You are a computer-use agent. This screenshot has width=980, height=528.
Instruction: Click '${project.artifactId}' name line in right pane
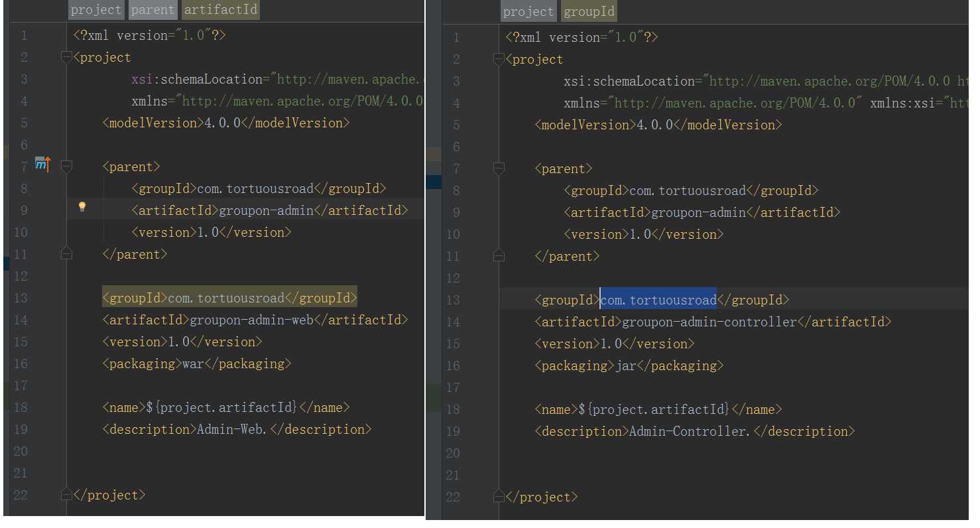coord(658,409)
